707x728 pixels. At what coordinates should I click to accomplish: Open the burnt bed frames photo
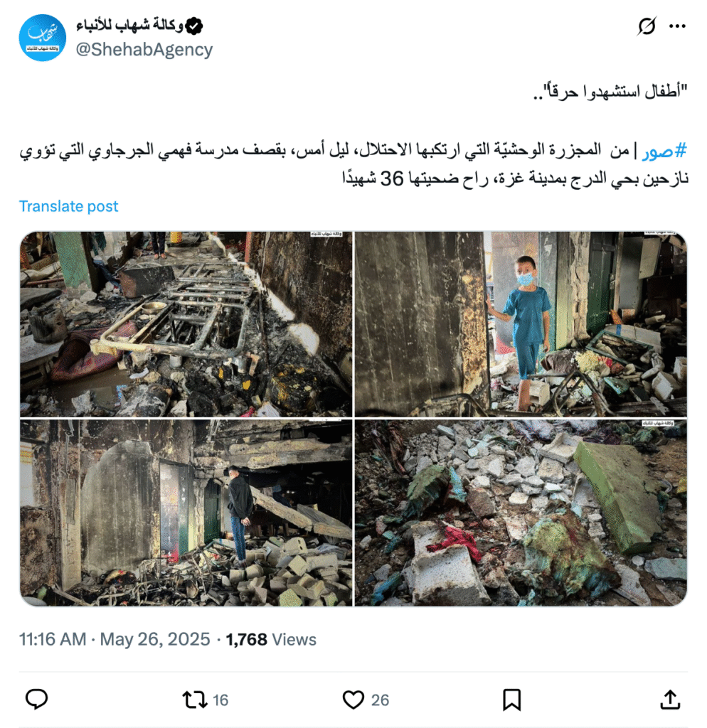(x=186, y=324)
